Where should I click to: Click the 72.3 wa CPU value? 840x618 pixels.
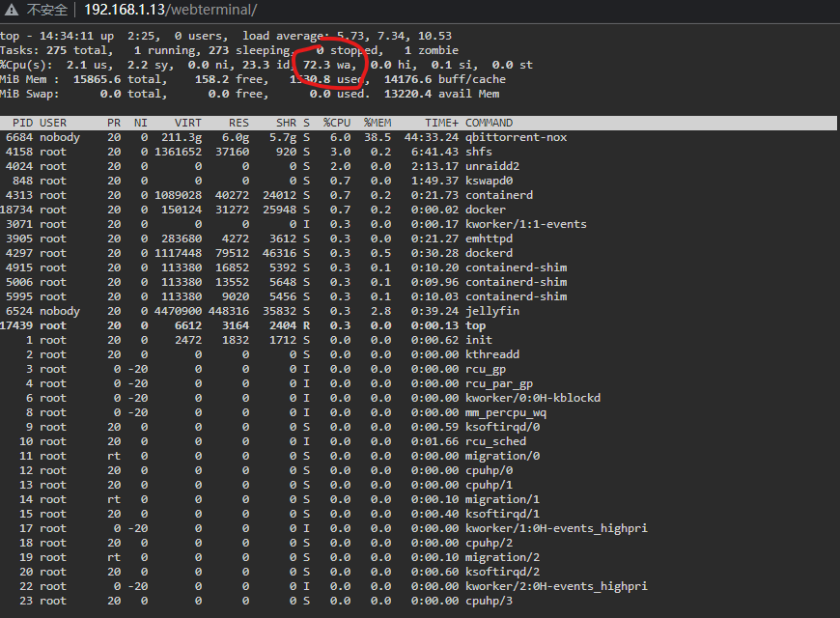click(x=329, y=65)
